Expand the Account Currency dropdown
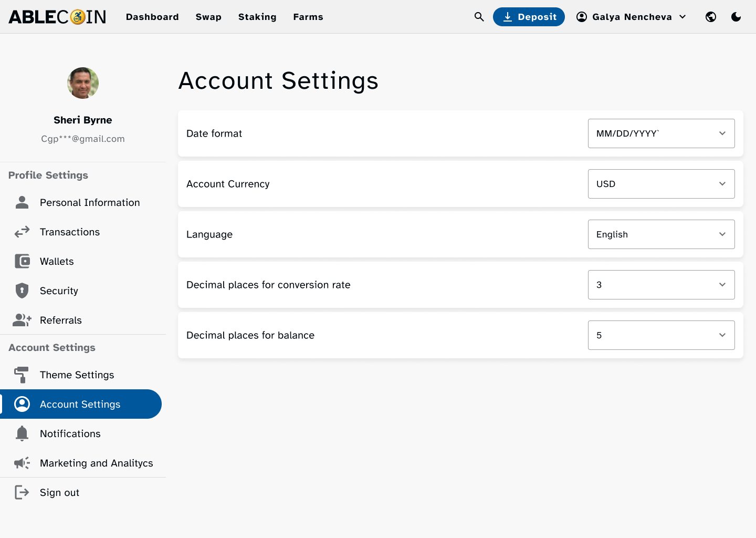The height and width of the screenshot is (538, 756). 661,184
